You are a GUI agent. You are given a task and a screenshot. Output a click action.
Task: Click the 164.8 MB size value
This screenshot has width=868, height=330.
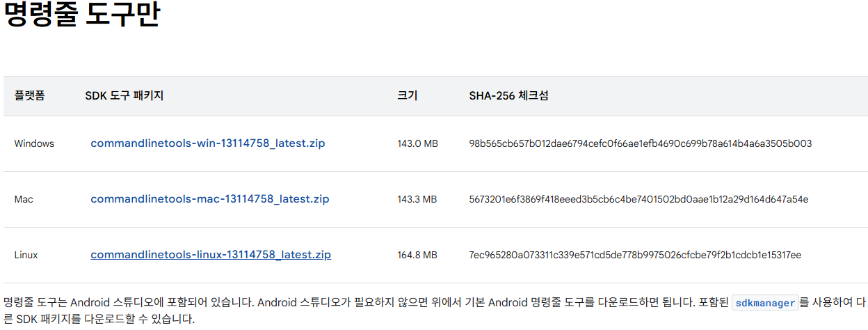417,255
